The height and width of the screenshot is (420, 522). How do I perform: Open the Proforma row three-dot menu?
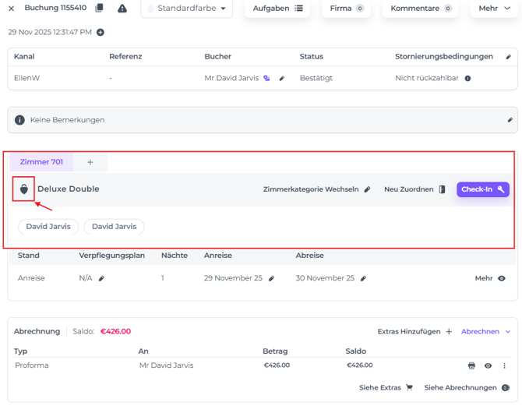[504, 365]
